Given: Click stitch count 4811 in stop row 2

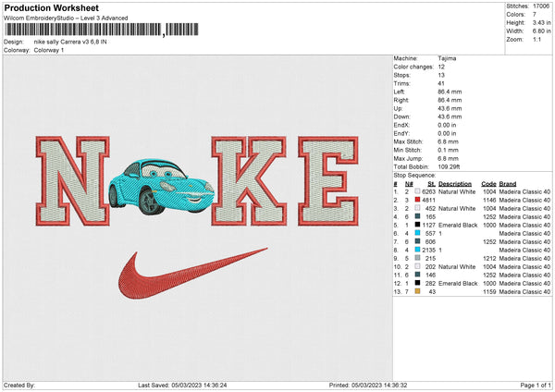Looking at the screenshot, I should tap(428, 201).
